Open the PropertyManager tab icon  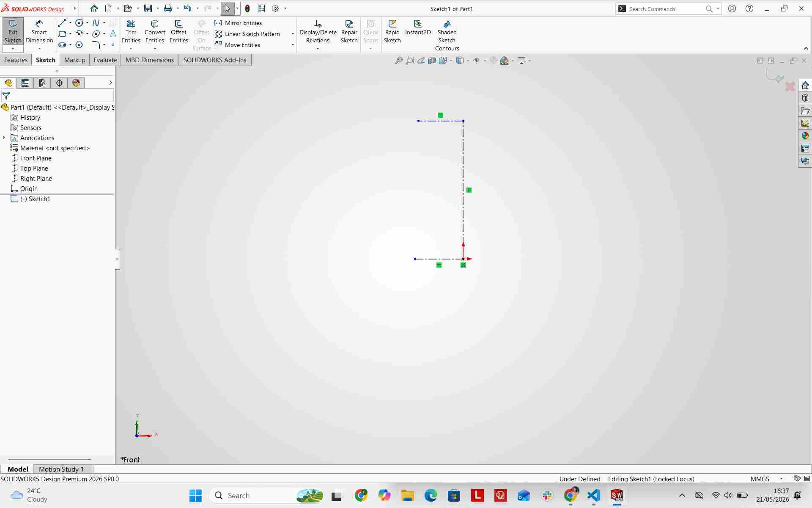pyautogui.click(x=25, y=83)
